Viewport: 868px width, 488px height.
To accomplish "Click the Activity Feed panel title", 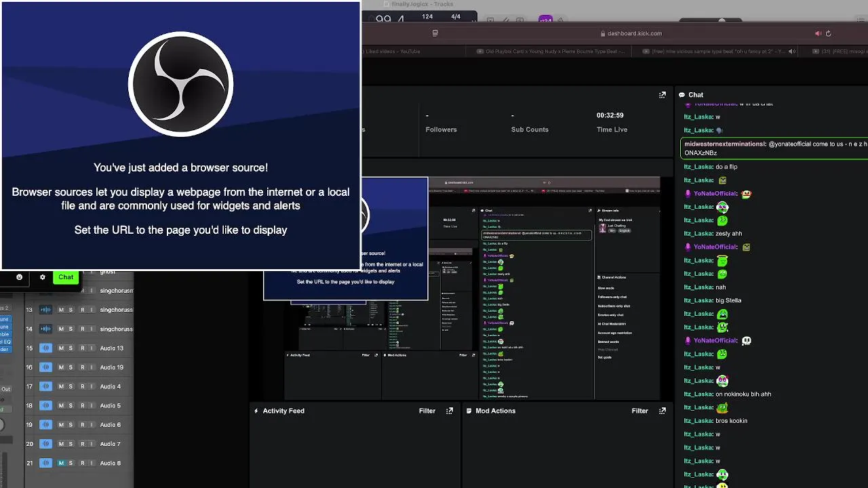I will pyautogui.click(x=283, y=411).
